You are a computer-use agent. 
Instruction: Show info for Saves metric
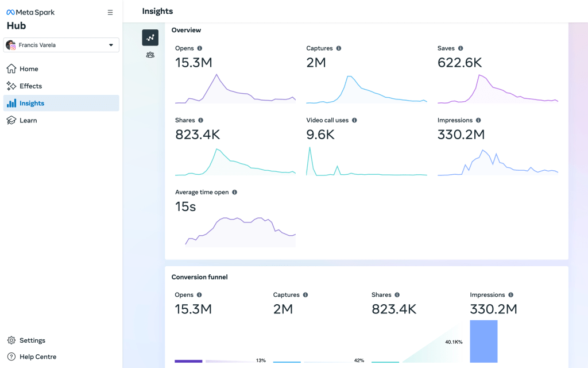tap(461, 48)
